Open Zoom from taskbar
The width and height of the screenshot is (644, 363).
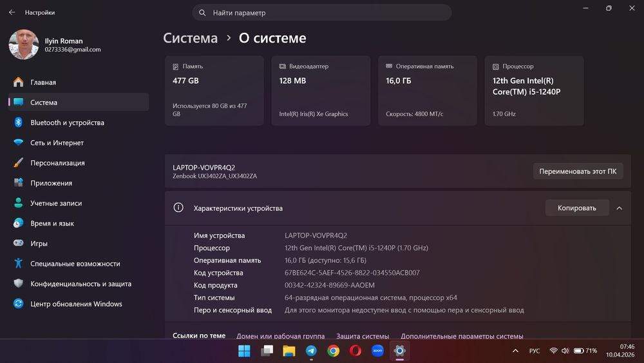click(377, 351)
